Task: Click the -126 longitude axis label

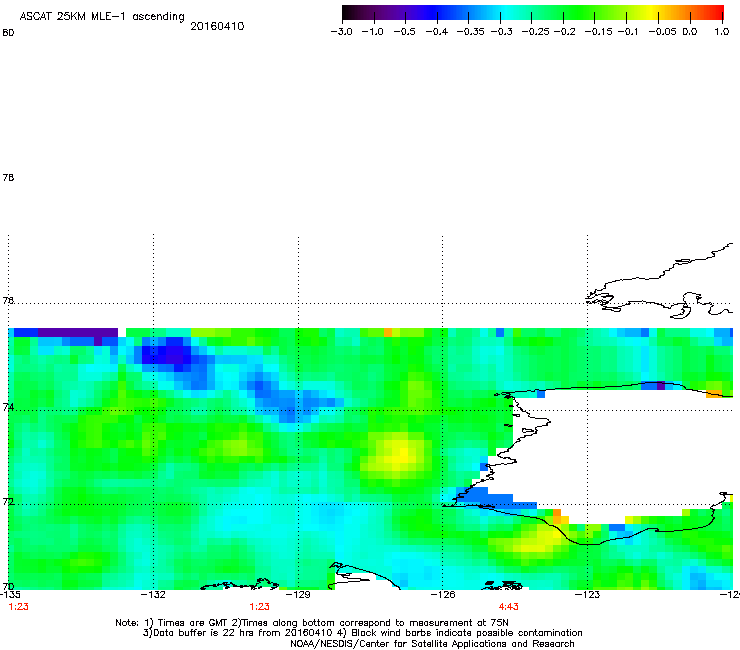Action: coord(443,594)
